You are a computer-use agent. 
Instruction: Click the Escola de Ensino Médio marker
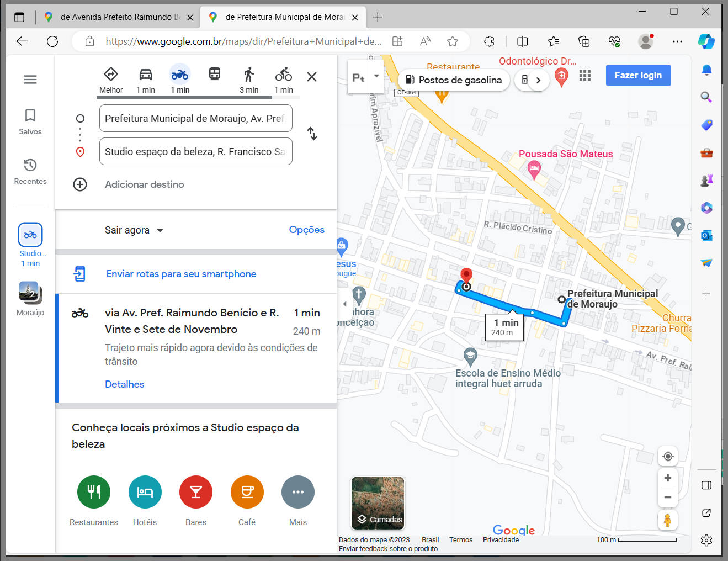tap(470, 357)
